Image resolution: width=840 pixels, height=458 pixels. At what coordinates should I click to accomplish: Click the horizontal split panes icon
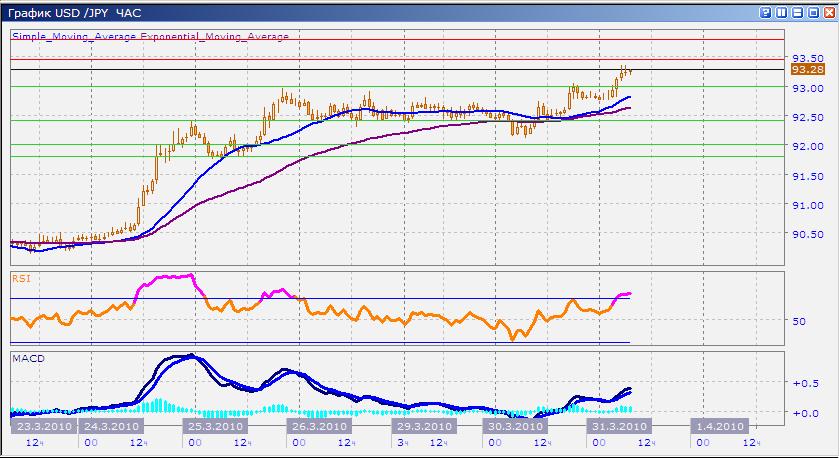[796, 13]
